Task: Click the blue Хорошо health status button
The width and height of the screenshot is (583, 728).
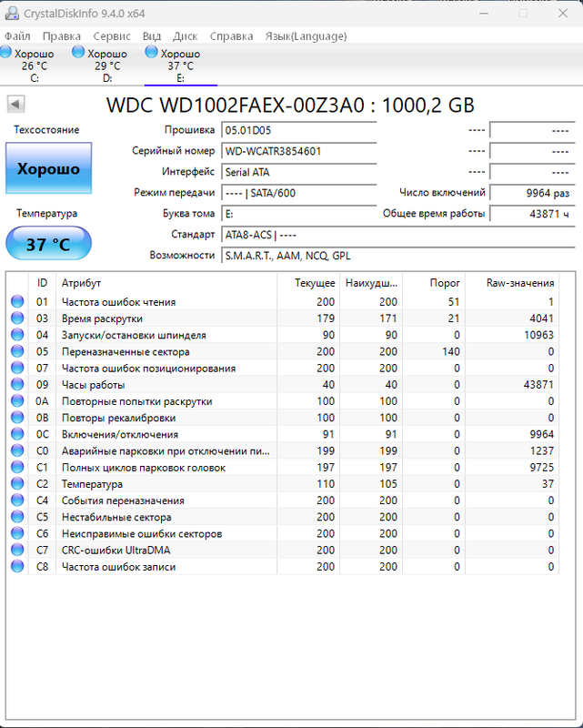Action: pyautogui.click(x=49, y=168)
